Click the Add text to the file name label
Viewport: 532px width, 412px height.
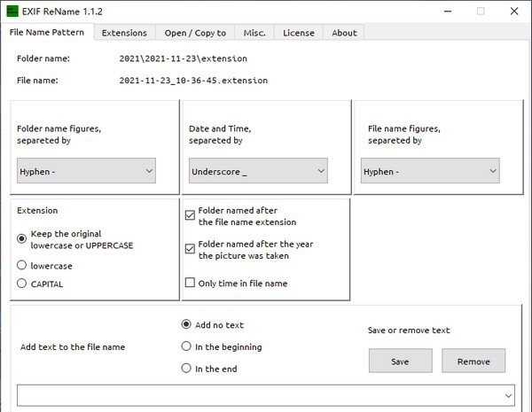[x=73, y=347]
